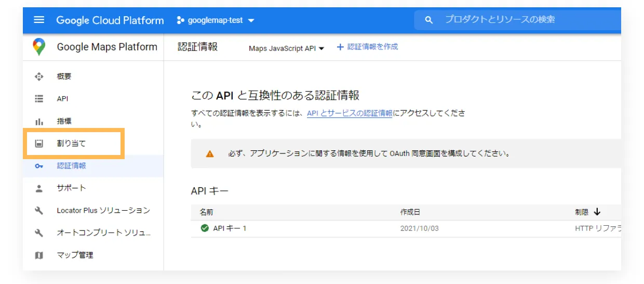
Task: Click the 認証情報 key icon
Action: click(x=39, y=166)
